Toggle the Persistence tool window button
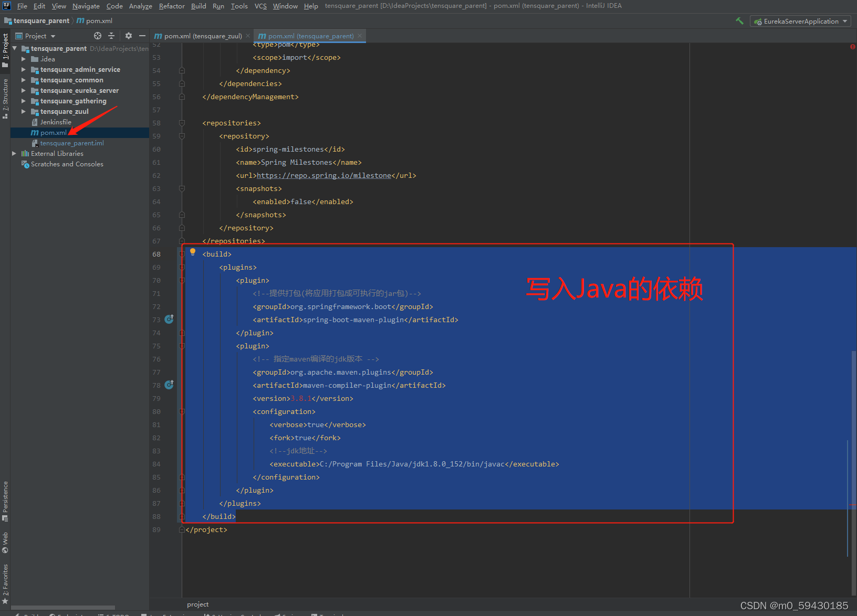Screen dimensions: 857x616 (x=5, y=501)
